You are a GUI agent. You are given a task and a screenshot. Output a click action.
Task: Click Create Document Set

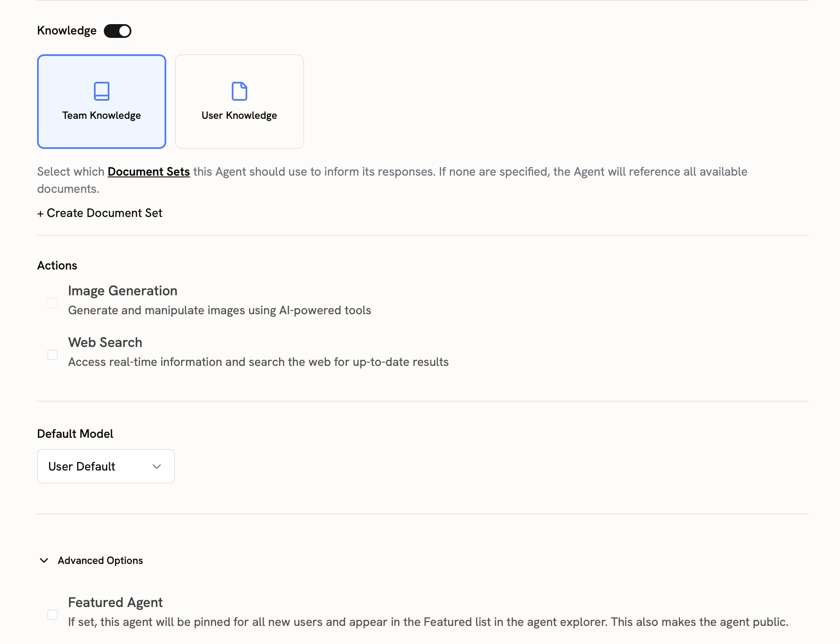pyautogui.click(x=100, y=213)
